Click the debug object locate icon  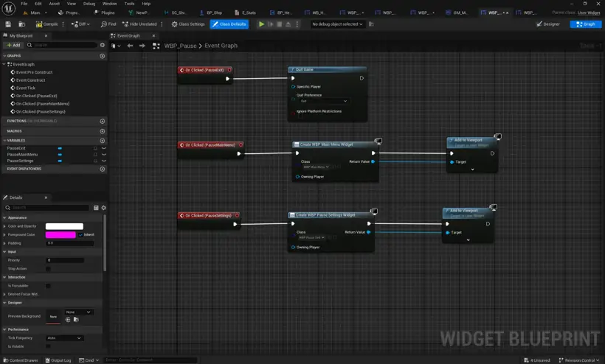tap(371, 24)
